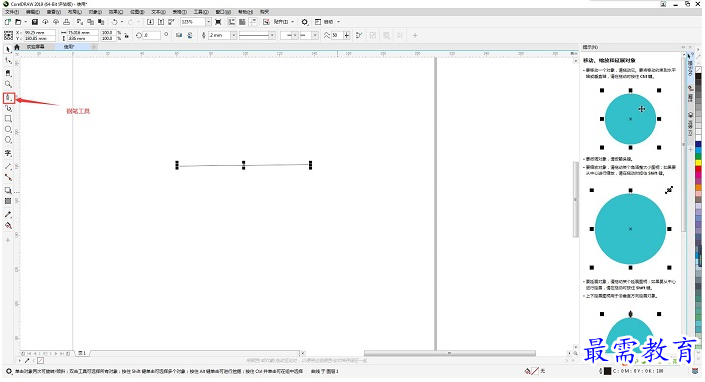Toggle the lock ratio padlock
Image resolution: width=705 pixels, height=382 pixels.
126,36
